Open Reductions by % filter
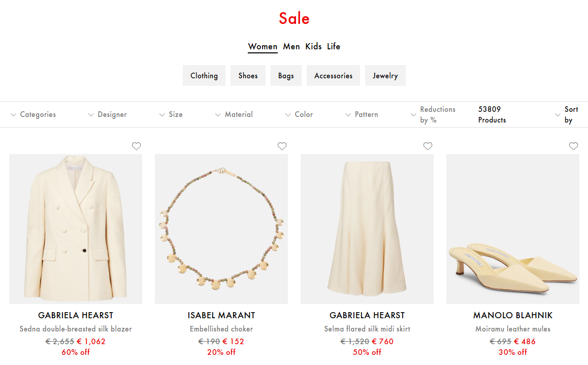 click(x=433, y=114)
